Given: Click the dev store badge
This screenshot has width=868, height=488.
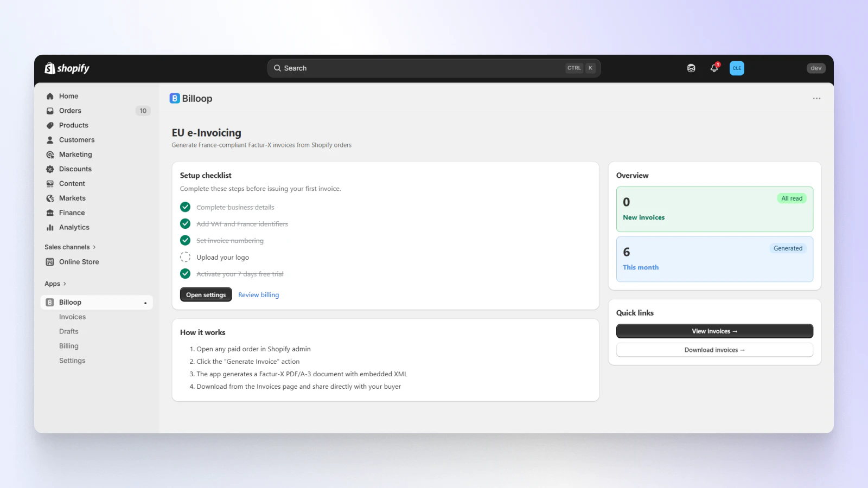Looking at the screenshot, I should [816, 68].
